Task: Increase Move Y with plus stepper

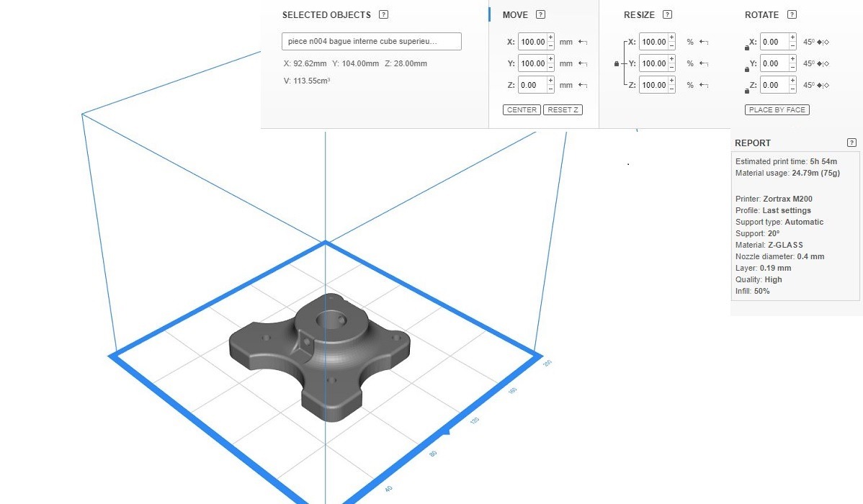Action: [550, 59]
